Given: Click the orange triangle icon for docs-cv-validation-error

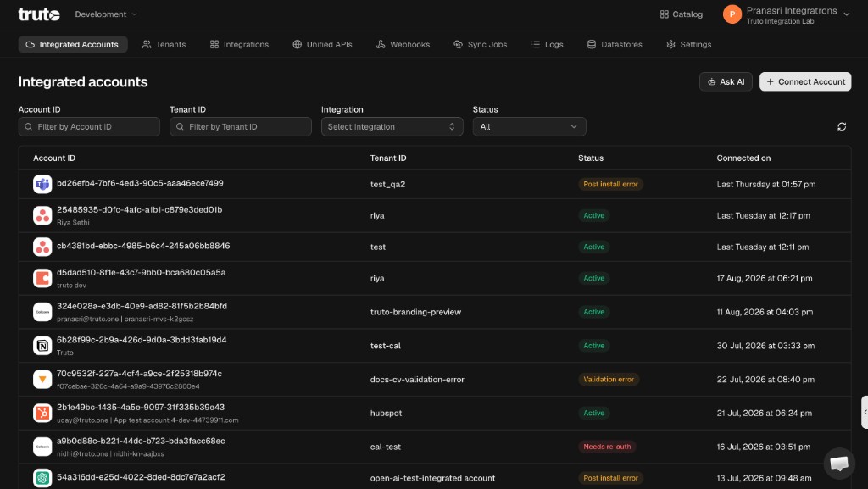Looking at the screenshot, I should 42,380.
